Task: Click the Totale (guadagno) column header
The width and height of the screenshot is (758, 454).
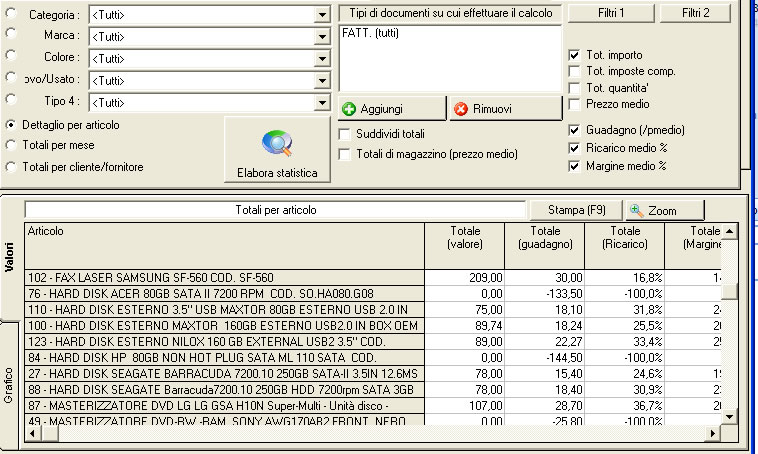Action: pos(545,246)
